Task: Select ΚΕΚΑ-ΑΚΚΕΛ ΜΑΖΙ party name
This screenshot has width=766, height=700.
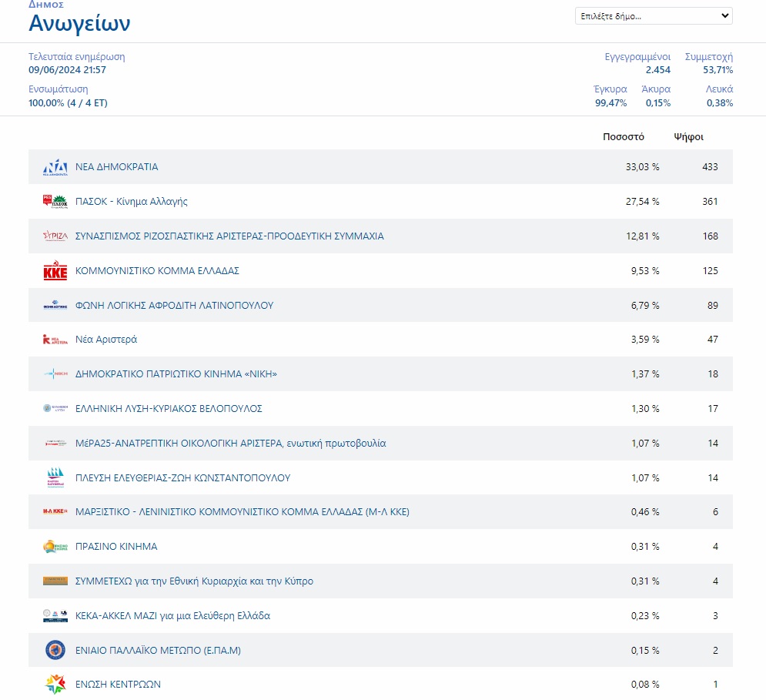Action: [172, 615]
